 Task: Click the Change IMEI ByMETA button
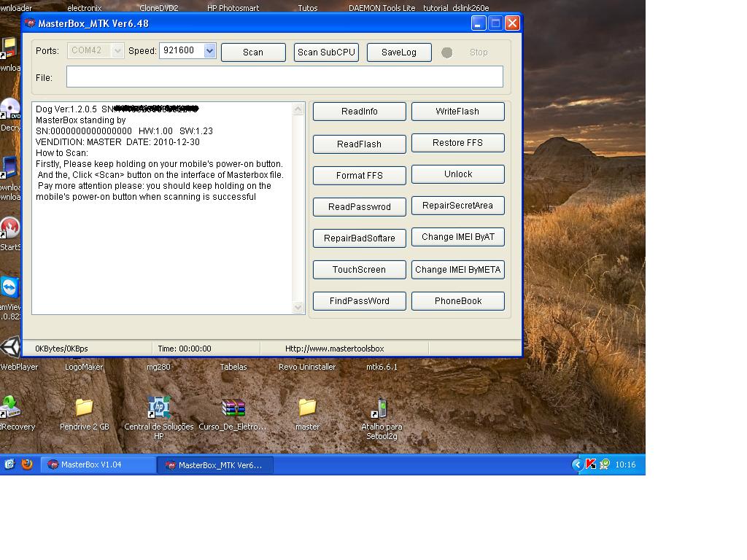458,270
